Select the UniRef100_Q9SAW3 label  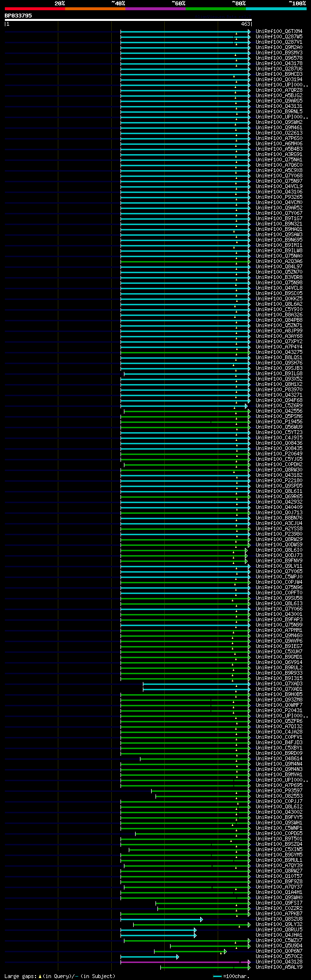point(279,234)
